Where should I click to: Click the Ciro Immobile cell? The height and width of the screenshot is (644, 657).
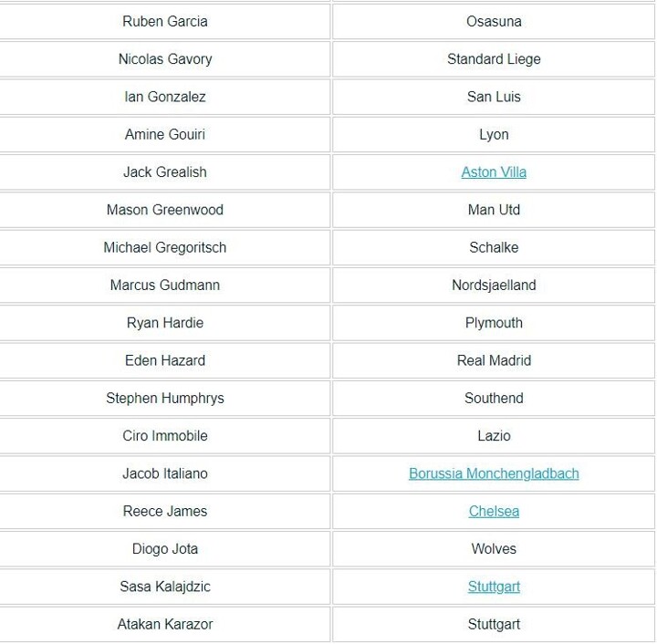click(x=165, y=436)
